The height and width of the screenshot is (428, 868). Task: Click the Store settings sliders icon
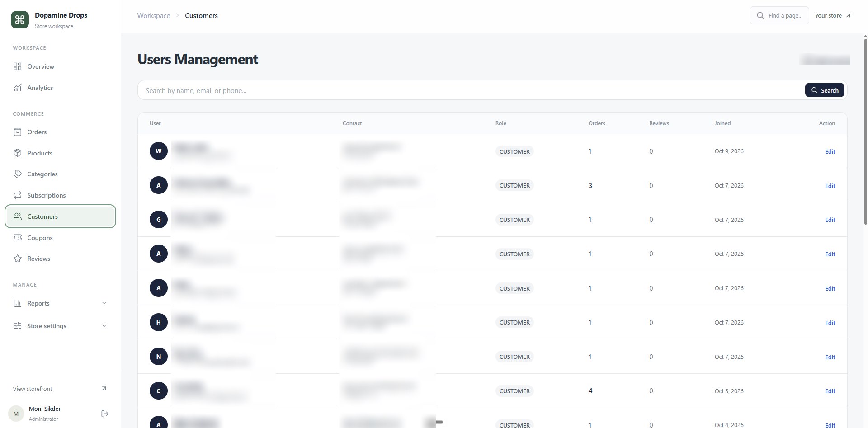tap(18, 326)
